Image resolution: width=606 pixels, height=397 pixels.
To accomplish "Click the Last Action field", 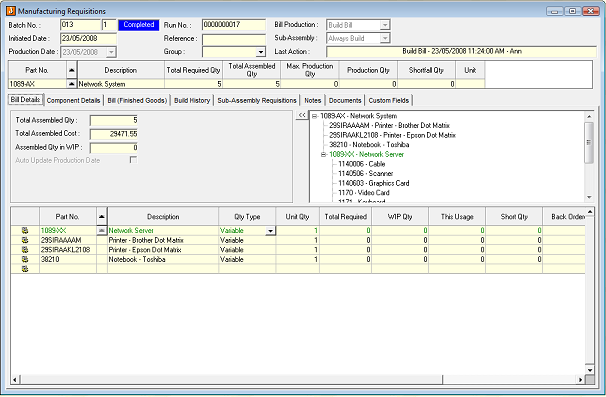I will [x=461, y=51].
